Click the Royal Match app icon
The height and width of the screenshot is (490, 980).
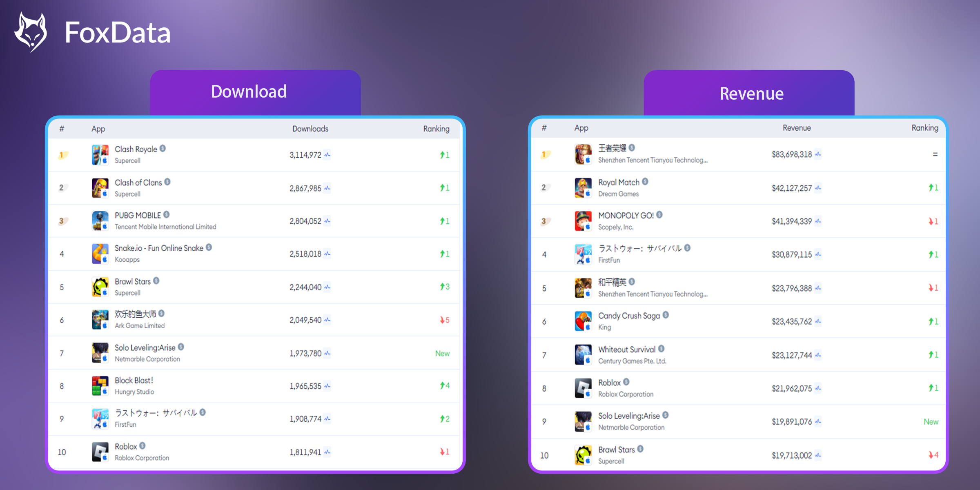[581, 187]
